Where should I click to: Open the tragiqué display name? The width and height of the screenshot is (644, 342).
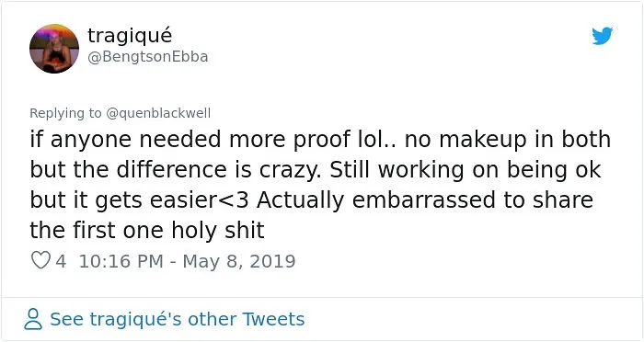[130, 36]
